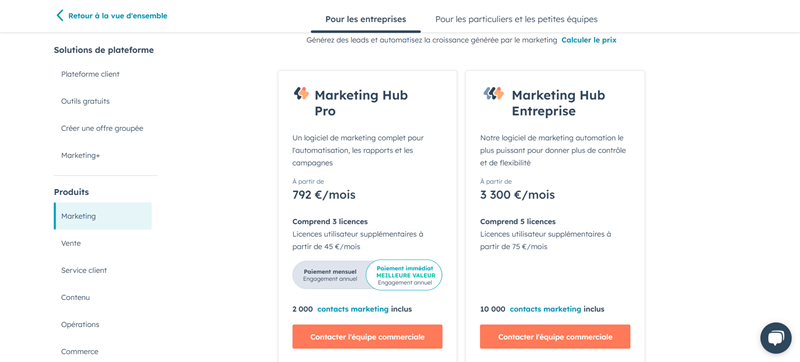Viewport: 800px width, 362px height.
Task: Open contacts marketing link in Pro card
Action: pyautogui.click(x=353, y=309)
